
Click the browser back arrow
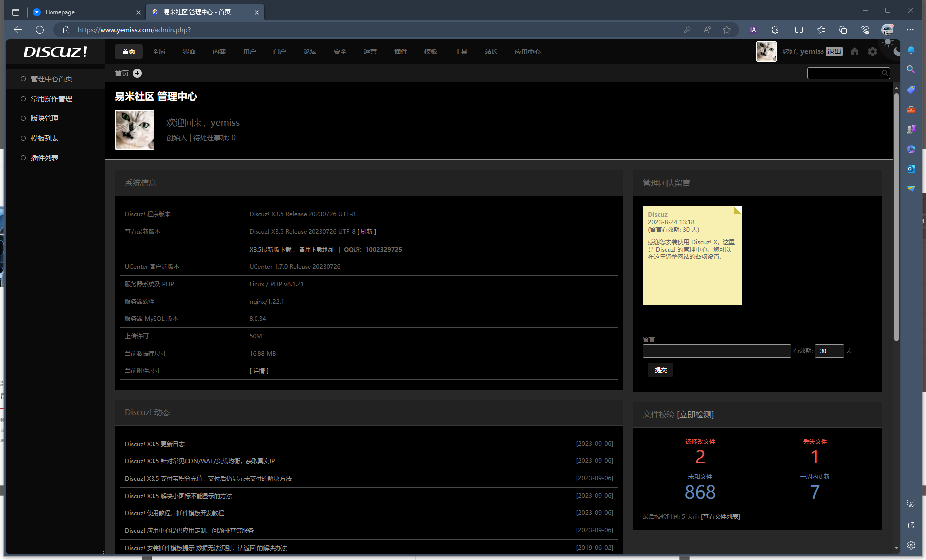click(x=18, y=30)
